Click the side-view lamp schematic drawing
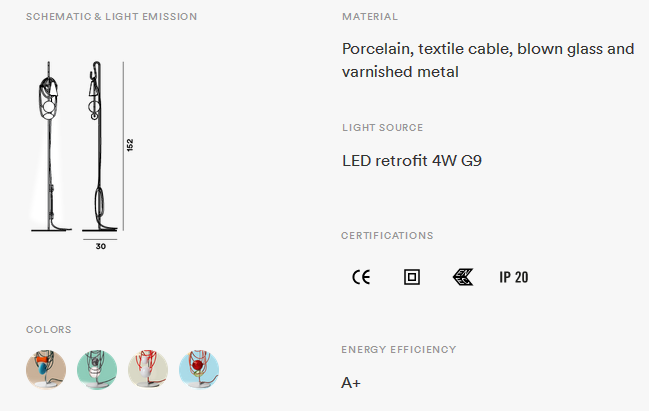Viewport: 649px width, 411px height. [x=99, y=147]
